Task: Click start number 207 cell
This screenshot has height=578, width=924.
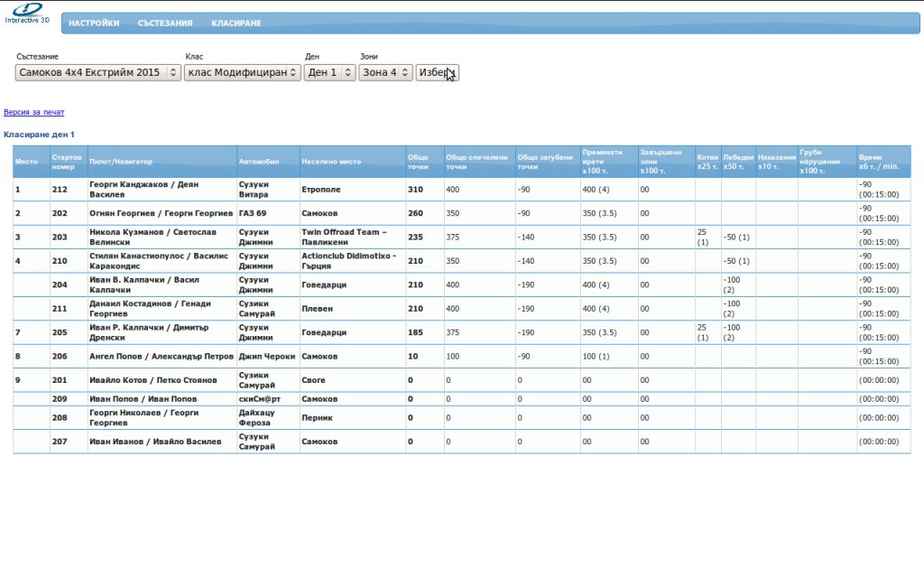Action: [60, 442]
